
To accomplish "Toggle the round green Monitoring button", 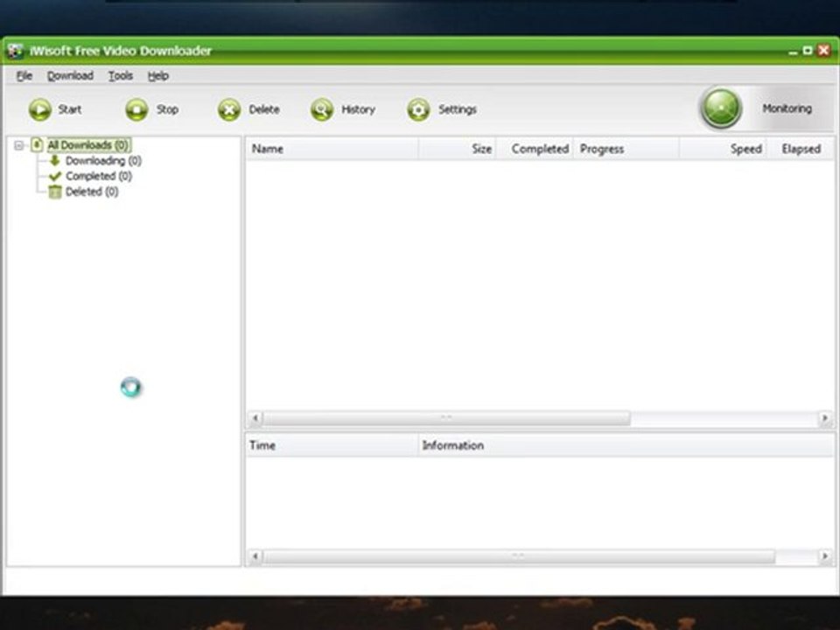I will (721, 108).
